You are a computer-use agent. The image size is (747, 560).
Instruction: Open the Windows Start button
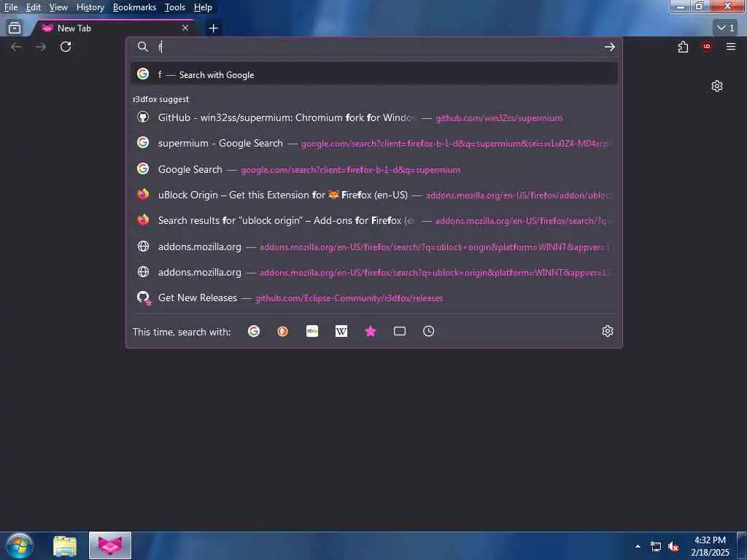pyautogui.click(x=20, y=546)
